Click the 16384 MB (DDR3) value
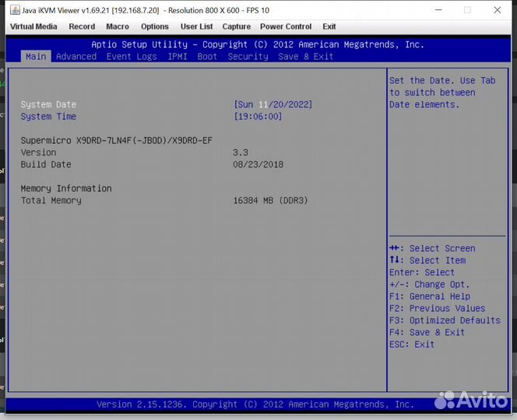517x420 pixels. (270, 201)
